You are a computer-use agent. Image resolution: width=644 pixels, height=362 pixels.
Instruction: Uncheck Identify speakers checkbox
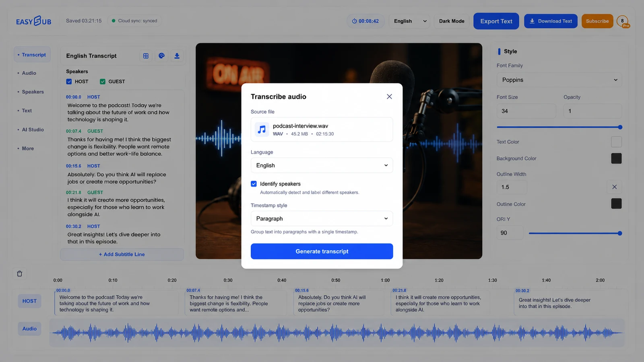(254, 184)
